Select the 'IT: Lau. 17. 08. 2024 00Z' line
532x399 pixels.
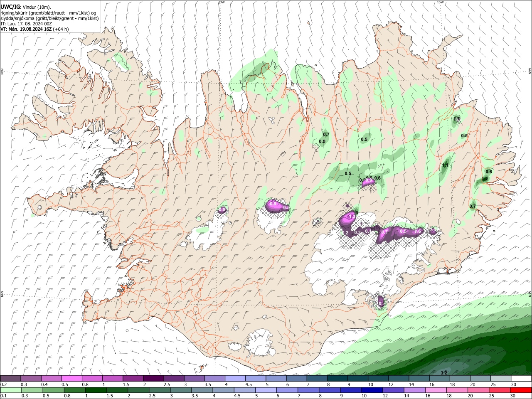point(26,24)
